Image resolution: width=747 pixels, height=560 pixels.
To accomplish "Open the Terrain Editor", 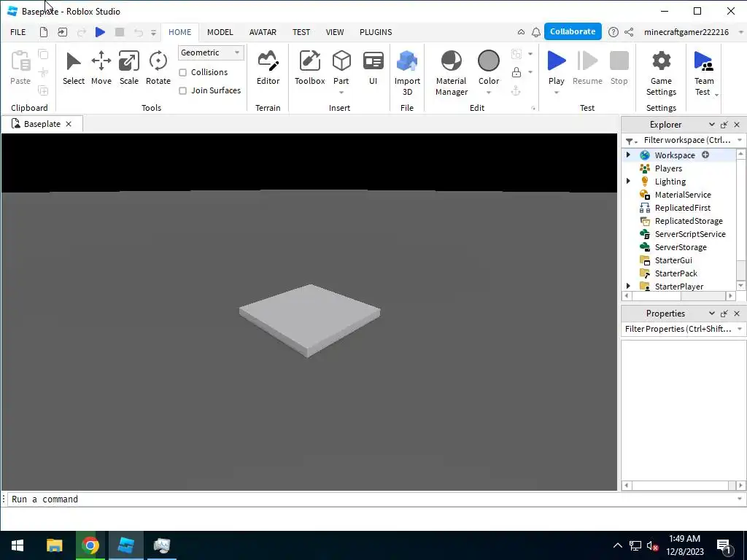I will [x=268, y=69].
